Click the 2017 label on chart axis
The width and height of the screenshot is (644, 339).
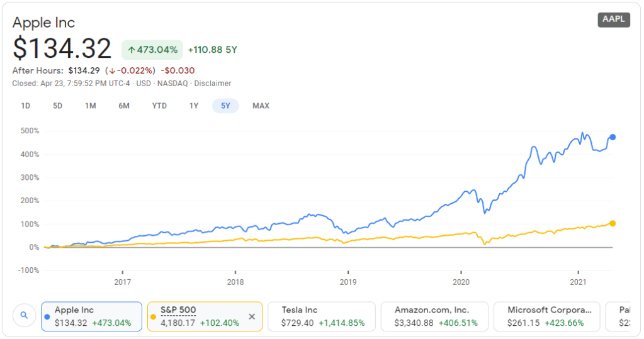tap(122, 282)
